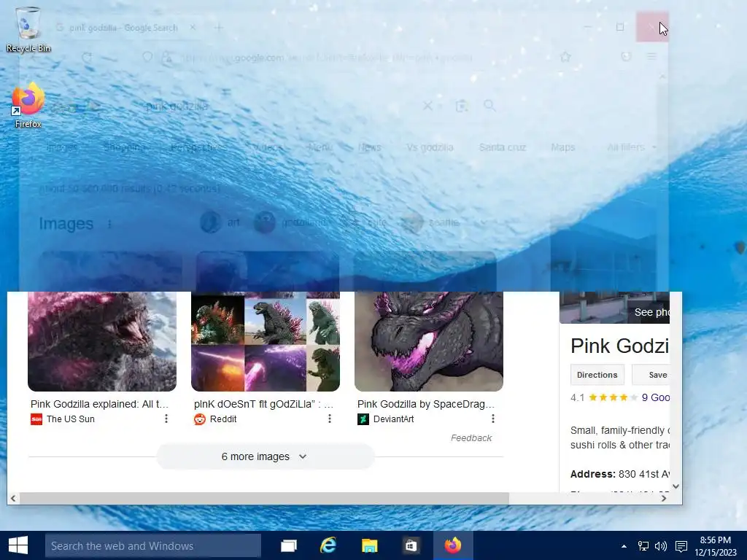747x560 pixels.
Task: Click the faded bookmark star in address bar
Action: tap(565, 57)
